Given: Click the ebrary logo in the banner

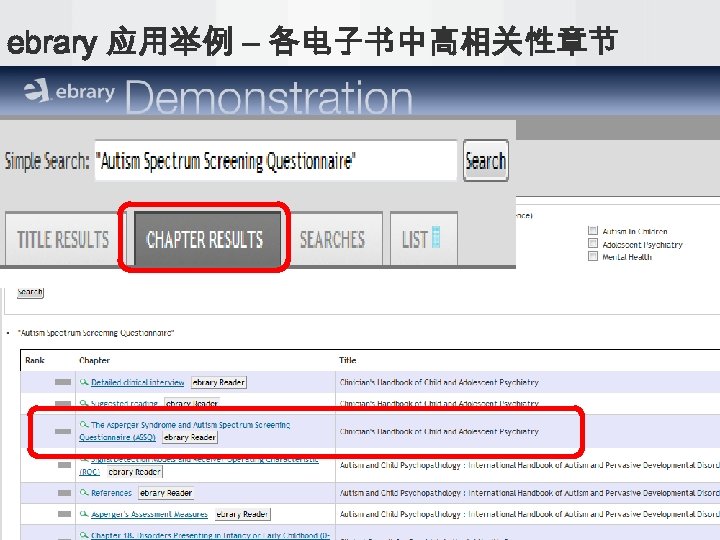Looking at the screenshot, I should 69,91.
